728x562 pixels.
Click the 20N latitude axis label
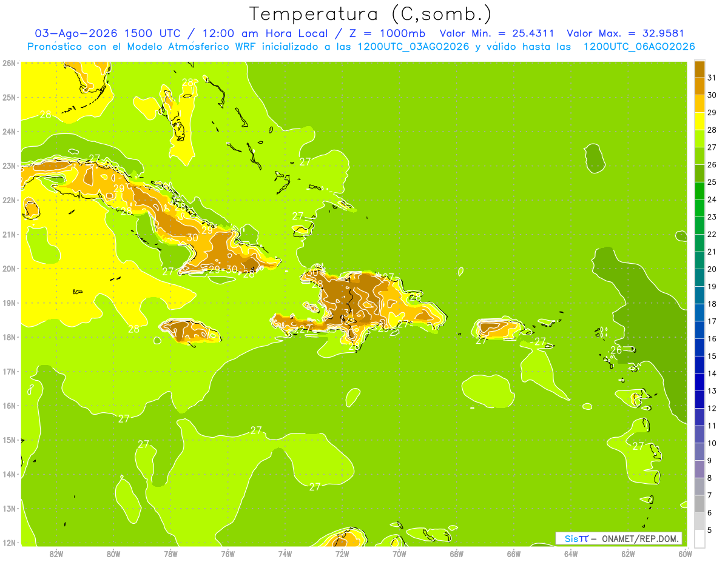point(9,269)
